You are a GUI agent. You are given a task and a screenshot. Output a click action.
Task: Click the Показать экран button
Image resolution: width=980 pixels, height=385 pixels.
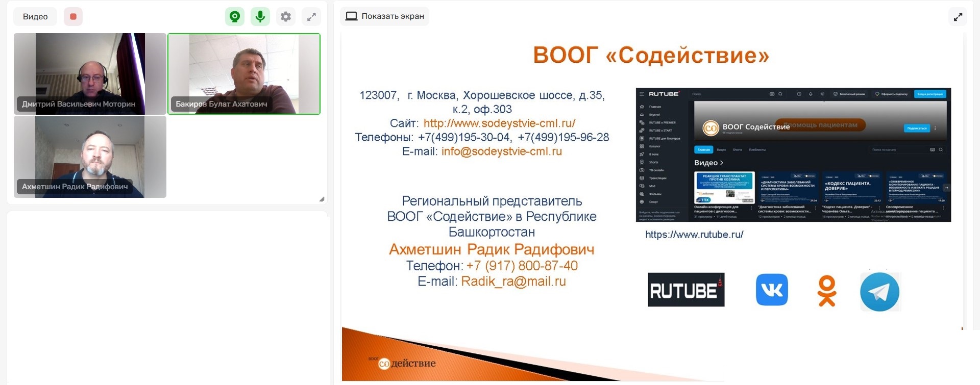pos(385,16)
